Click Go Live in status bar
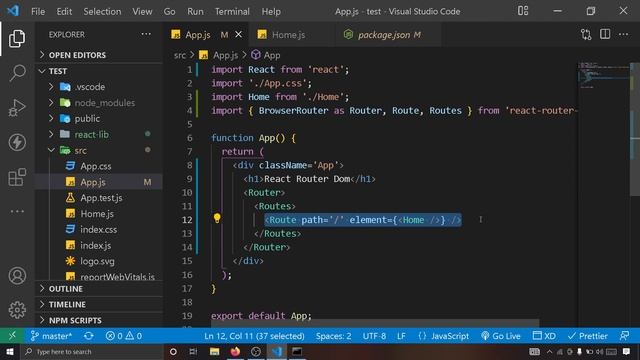 pyautogui.click(x=501, y=336)
